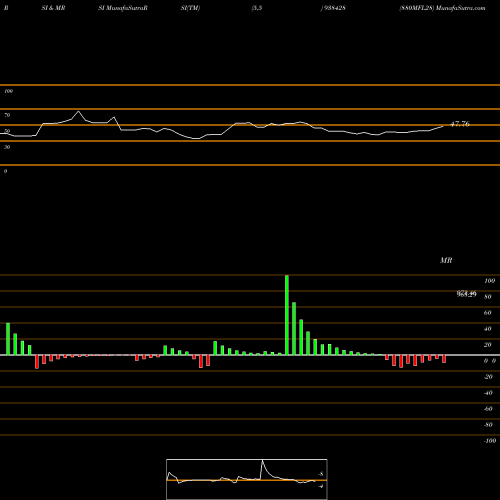The height and width of the screenshot is (500, 500).
Task: Click the (880MFL28) MunafaSutra.com header text
Action: click(x=442, y=8)
